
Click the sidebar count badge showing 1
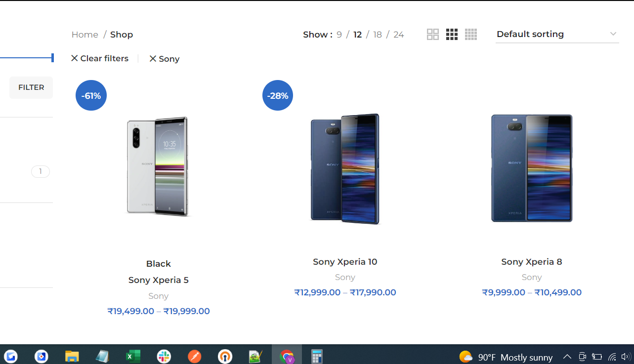click(41, 172)
